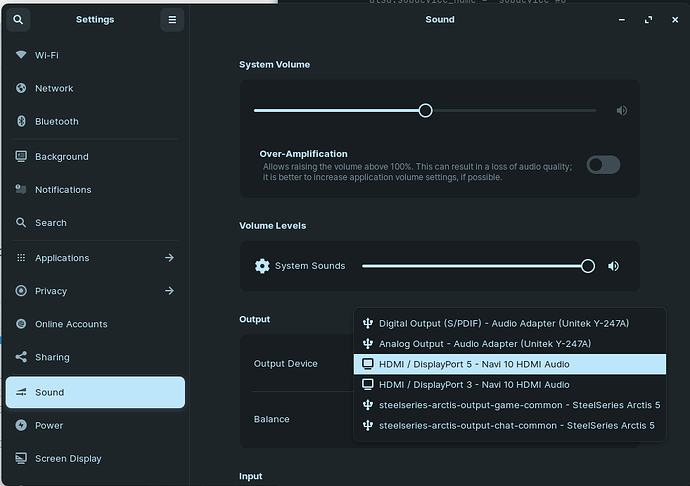The image size is (690, 486).
Task: Click the System Volume slider handle
Action: point(426,110)
